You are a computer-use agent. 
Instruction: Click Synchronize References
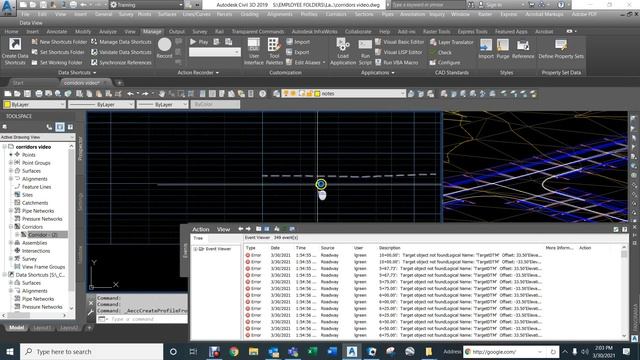pos(121,62)
